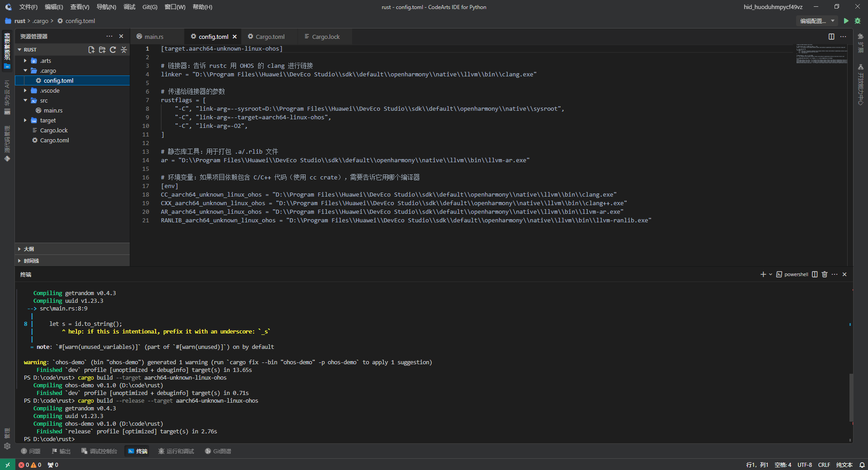
Task: Click the terminal vertical scrollbar
Action: pos(850,398)
